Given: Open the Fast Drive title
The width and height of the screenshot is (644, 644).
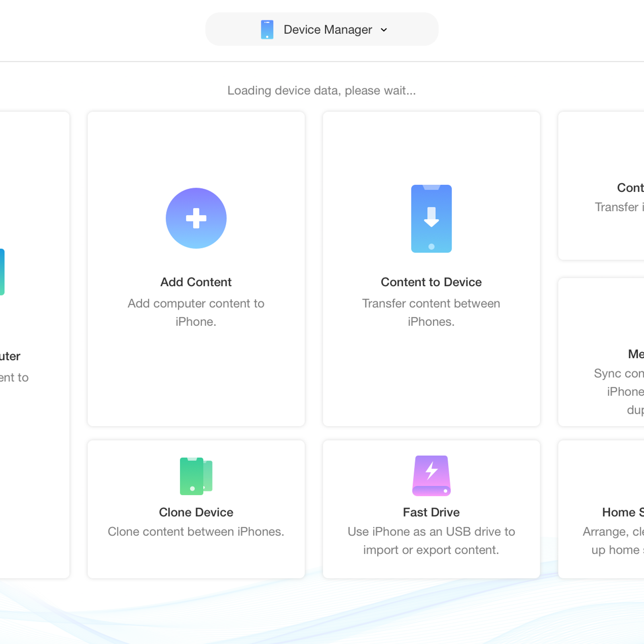Looking at the screenshot, I should click(x=431, y=512).
